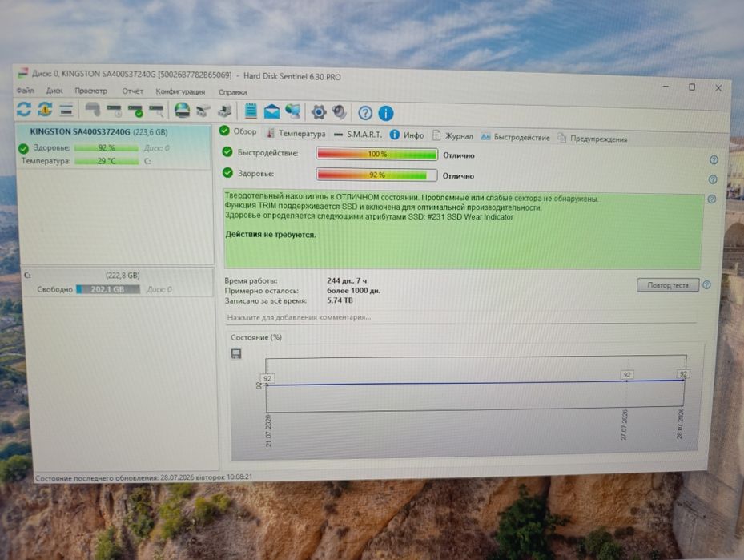The image size is (744, 560).
Task: Switch to the Обзор tab
Action: 238,131
